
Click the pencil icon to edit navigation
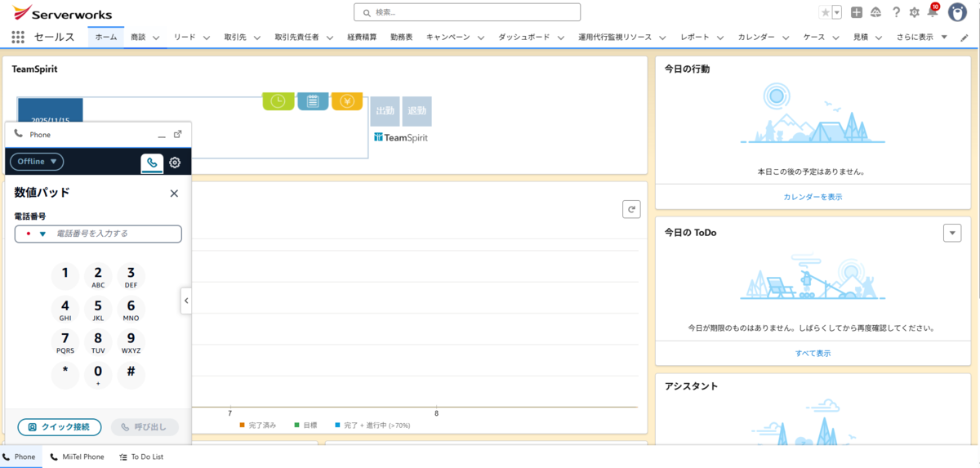click(964, 38)
